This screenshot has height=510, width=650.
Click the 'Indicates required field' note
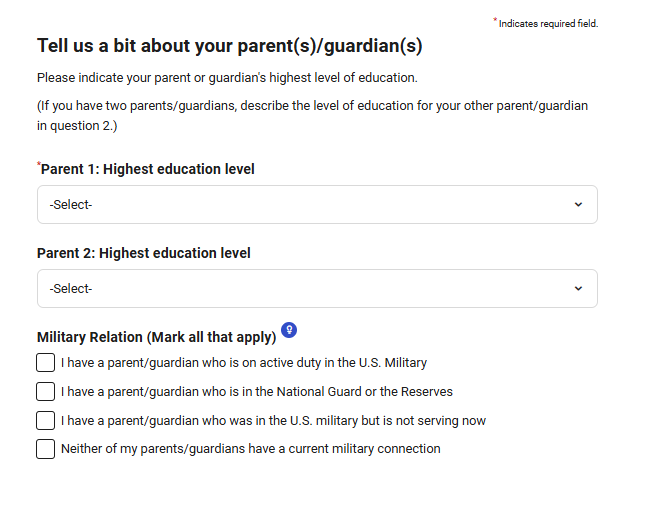click(x=548, y=24)
